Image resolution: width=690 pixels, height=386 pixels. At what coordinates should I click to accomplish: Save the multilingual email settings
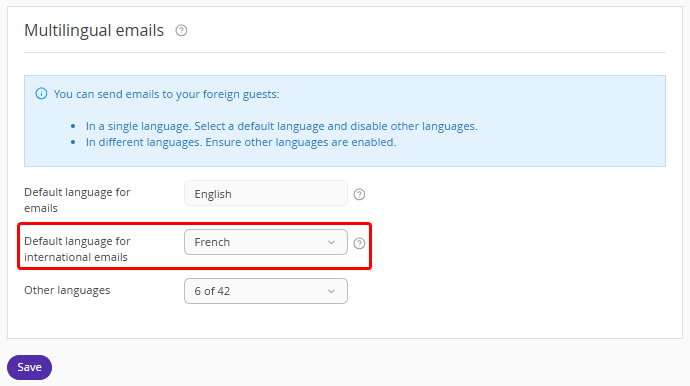tap(29, 367)
